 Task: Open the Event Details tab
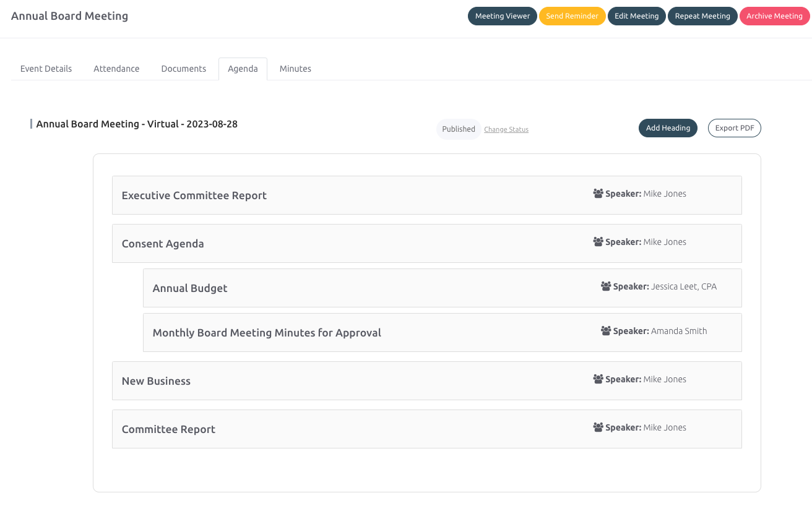coord(46,69)
